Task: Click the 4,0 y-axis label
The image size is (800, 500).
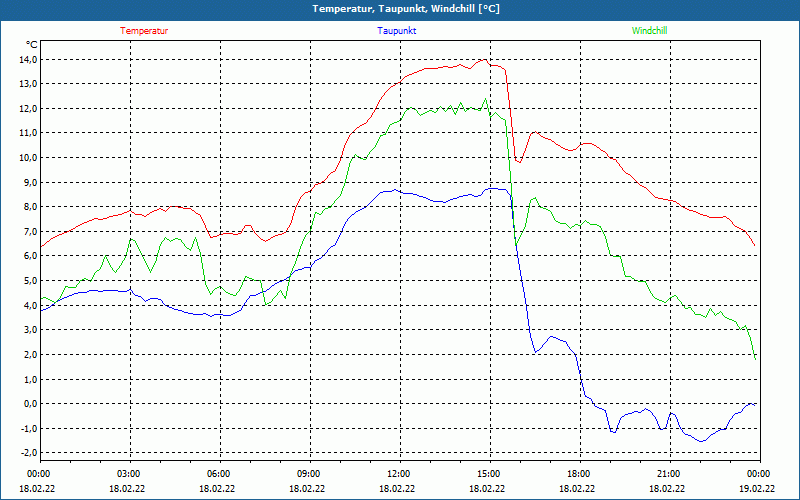Action: click(x=31, y=305)
